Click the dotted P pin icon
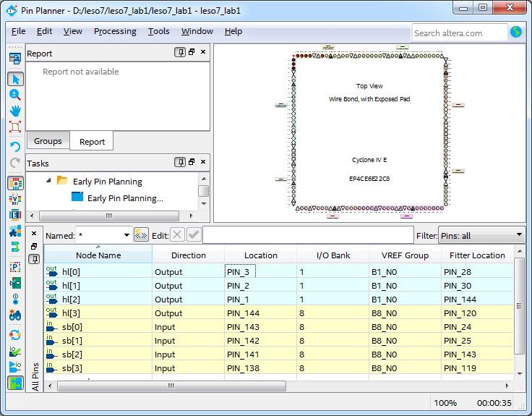The image size is (532, 416). point(15,267)
